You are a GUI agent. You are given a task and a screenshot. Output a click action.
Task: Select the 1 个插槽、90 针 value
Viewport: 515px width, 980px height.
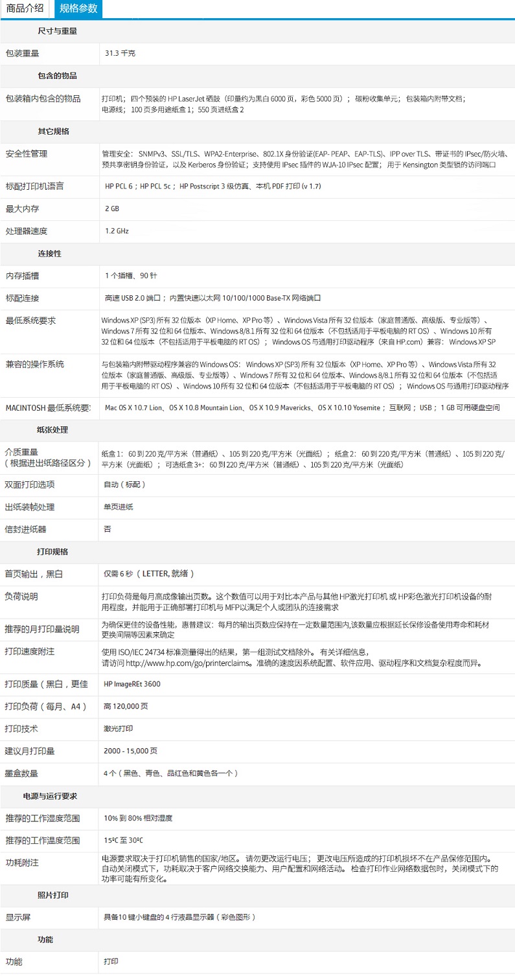coord(131,276)
